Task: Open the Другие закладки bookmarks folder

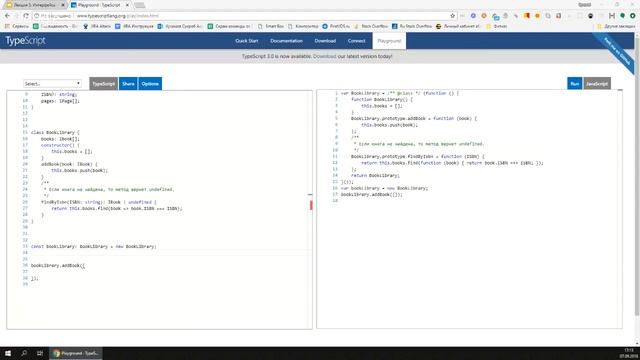Action: pos(616,26)
